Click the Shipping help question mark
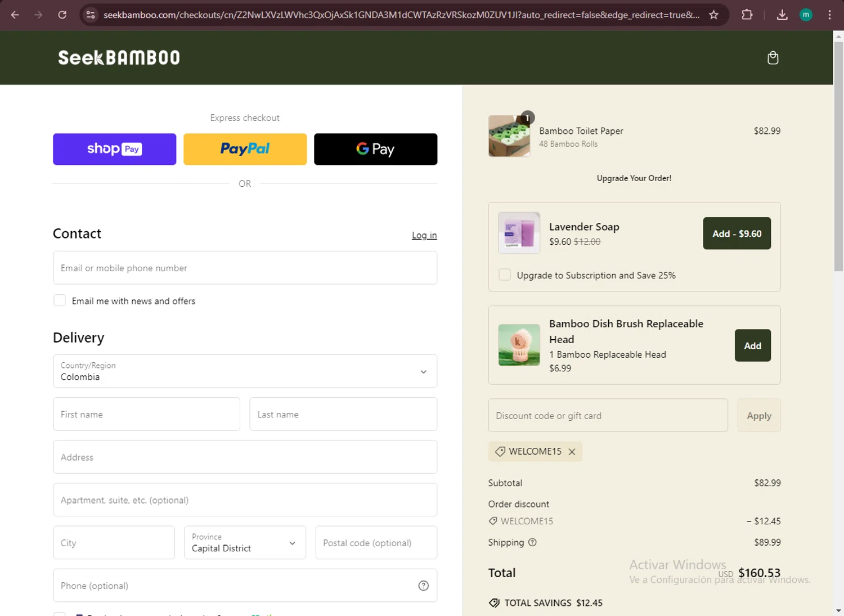Viewport: 844px width, 616px height. [532, 542]
